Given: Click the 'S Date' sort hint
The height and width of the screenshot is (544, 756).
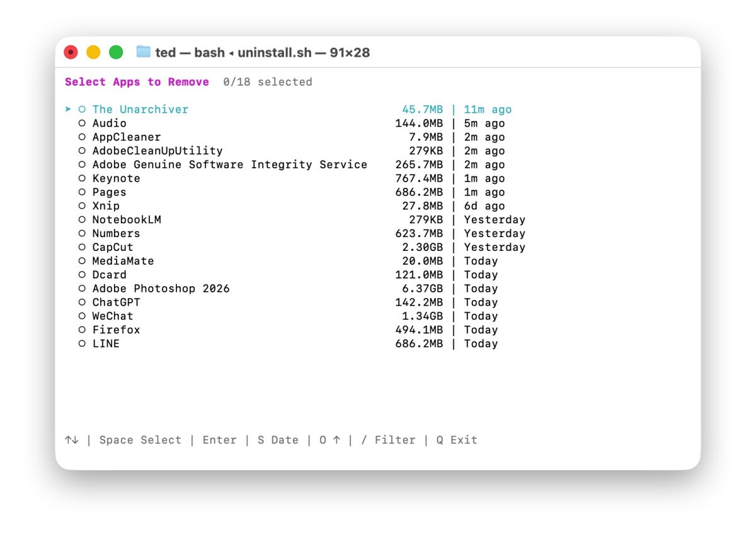Looking at the screenshot, I should point(278,440).
